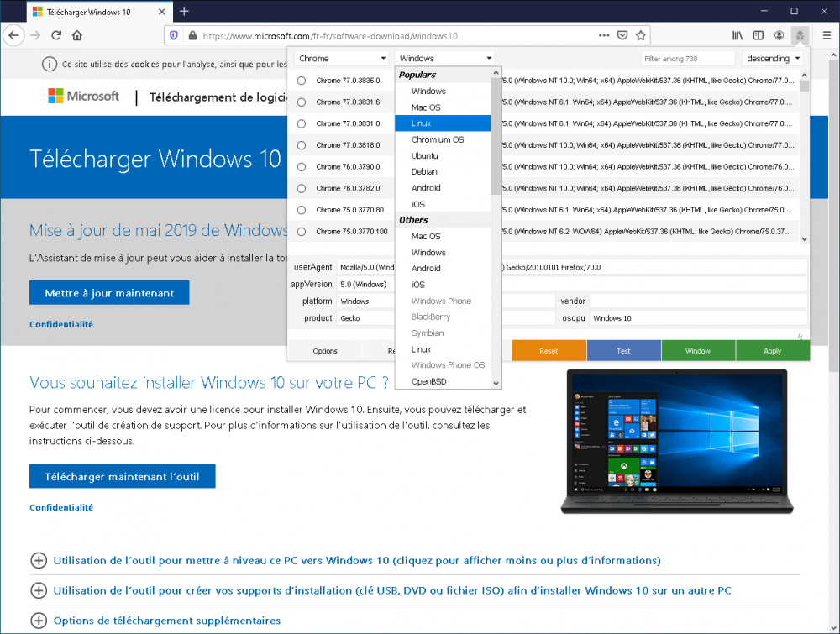Open Confidentialité link below the update button
840x634 pixels.
(61, 324)
